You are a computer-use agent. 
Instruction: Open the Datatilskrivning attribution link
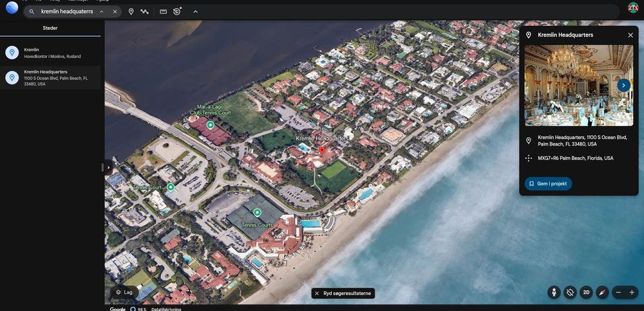[x=166, y=309]
